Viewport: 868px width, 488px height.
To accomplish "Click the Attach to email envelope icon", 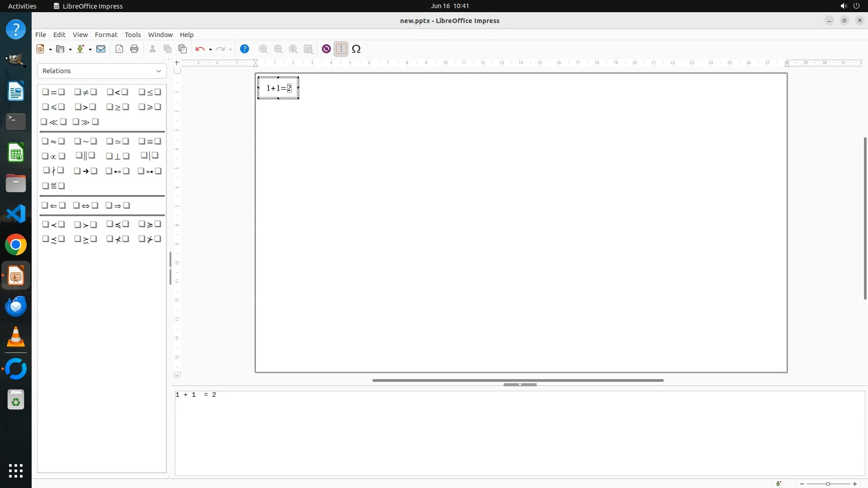I will (101, 49).
